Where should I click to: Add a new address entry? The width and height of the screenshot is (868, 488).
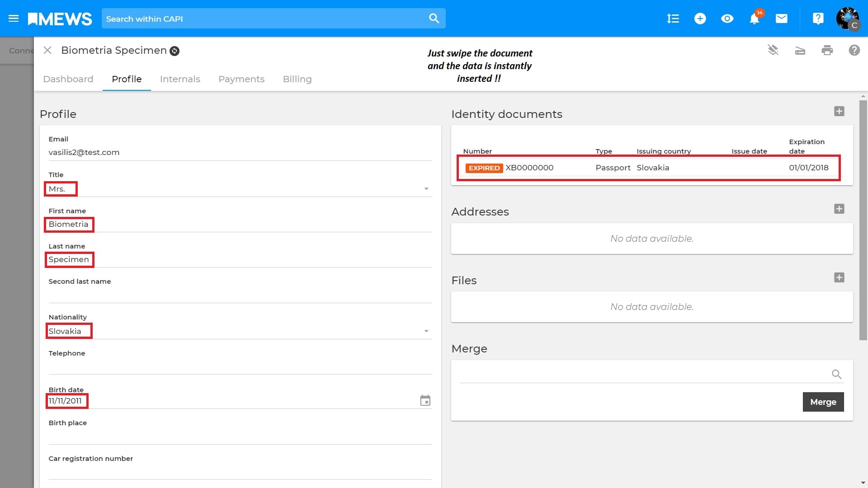tap(839, 209)
